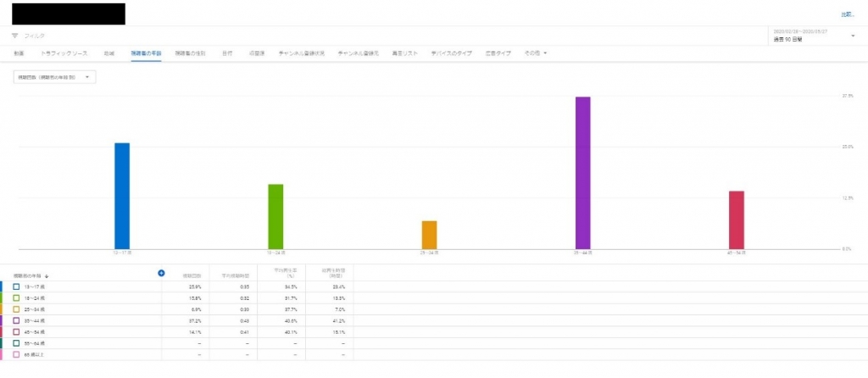Click the filter icon in the filter bar
The height and width of the screenshot is (378, 868).
tap(15, 36)
